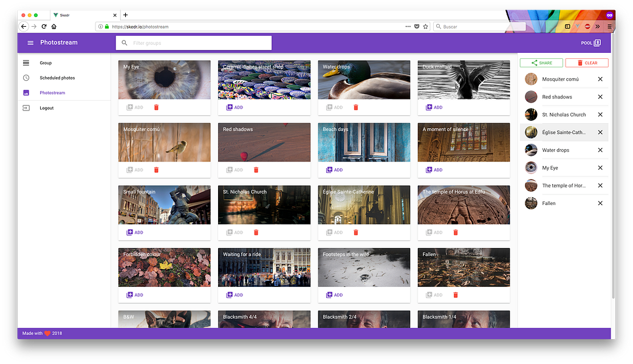Add Duck mallard to pool
The image size is (633, 364).
434,107
